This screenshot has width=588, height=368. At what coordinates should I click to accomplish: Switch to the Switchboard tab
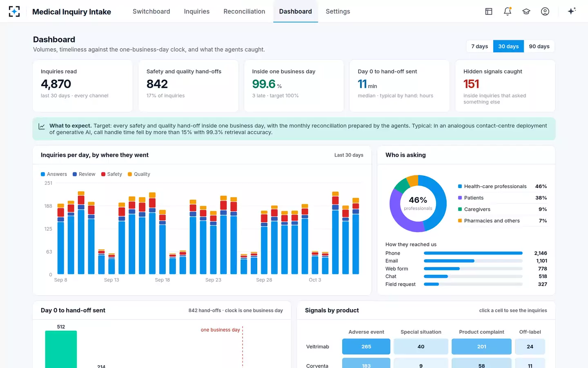[x=151, y=11]
